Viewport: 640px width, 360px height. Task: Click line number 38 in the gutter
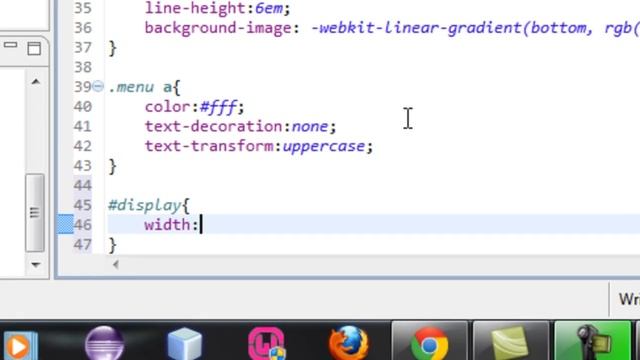83,67
